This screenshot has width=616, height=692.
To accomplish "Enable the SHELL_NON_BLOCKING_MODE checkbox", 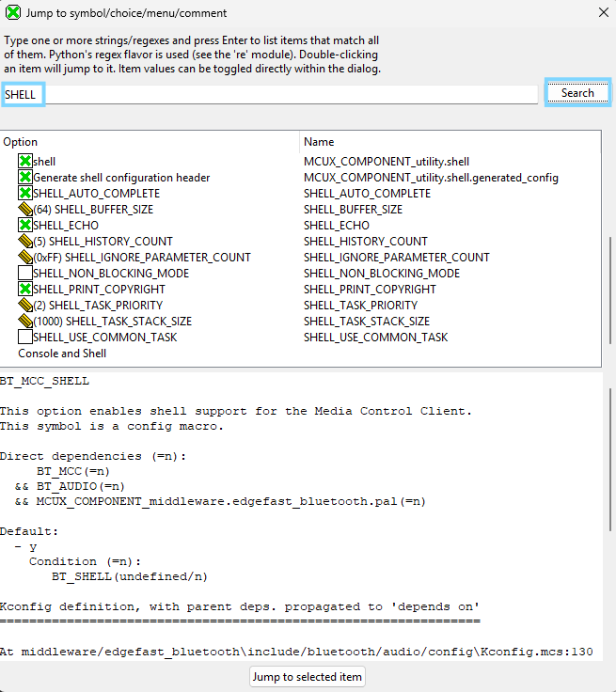I will pos(25,274).
